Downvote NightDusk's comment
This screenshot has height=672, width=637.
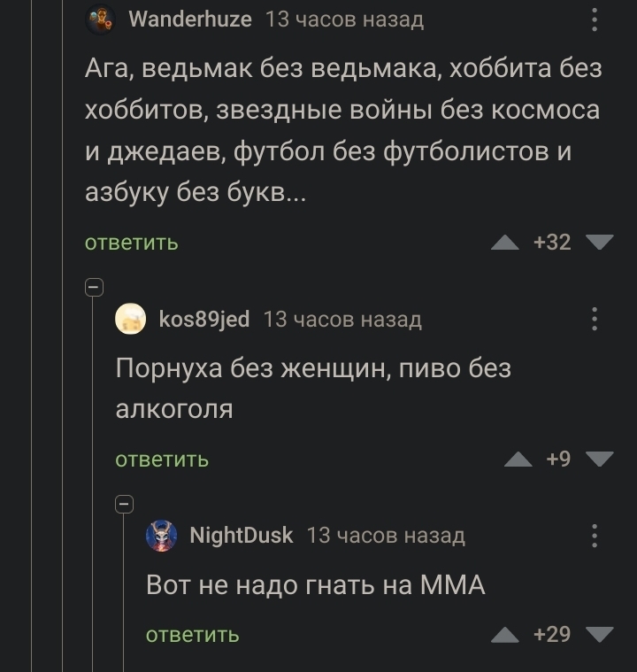(599, 634)
